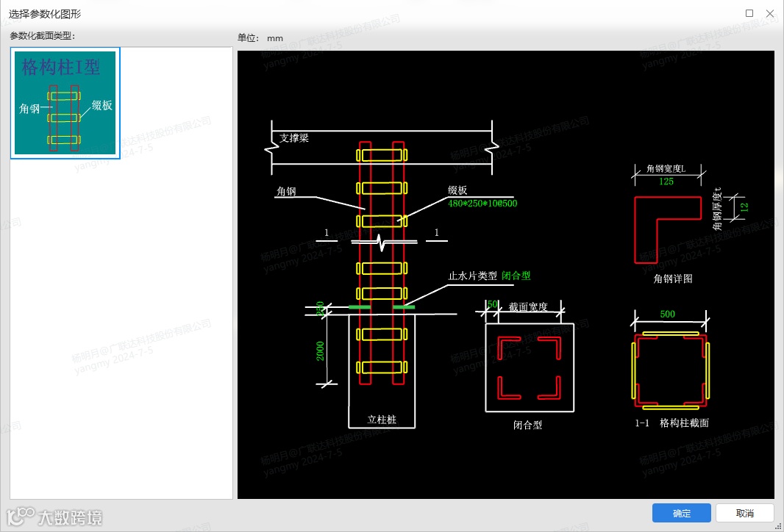784x532 pixels.
Task: Click the 500 格构柱截面 width value
Action: [668, 314]
